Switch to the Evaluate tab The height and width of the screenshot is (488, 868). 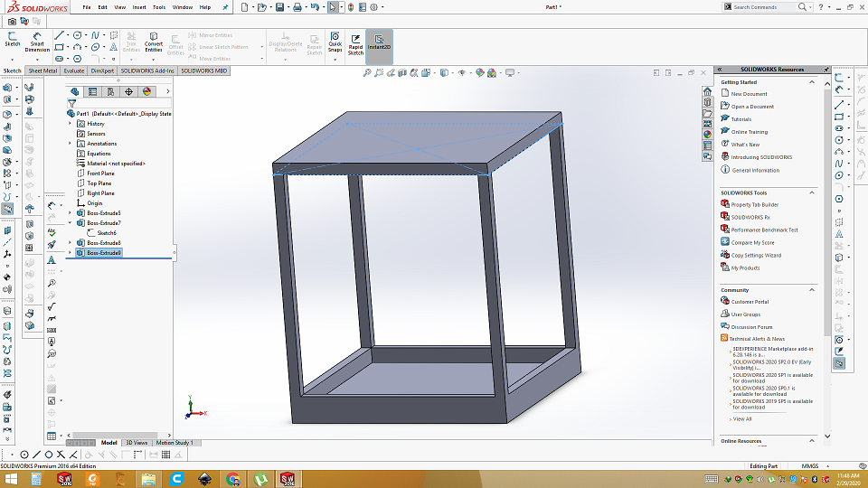[x=73, y=70]
